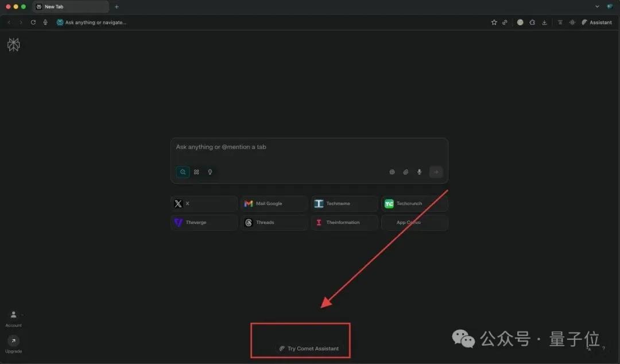Toggle the grid mode icon in the prompt box

pyautogui.click(x=196, y=172)
